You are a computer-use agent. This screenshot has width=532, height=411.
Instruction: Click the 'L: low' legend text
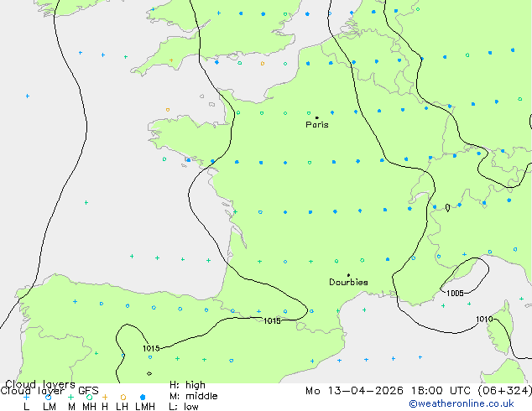[x=184, y=407]
